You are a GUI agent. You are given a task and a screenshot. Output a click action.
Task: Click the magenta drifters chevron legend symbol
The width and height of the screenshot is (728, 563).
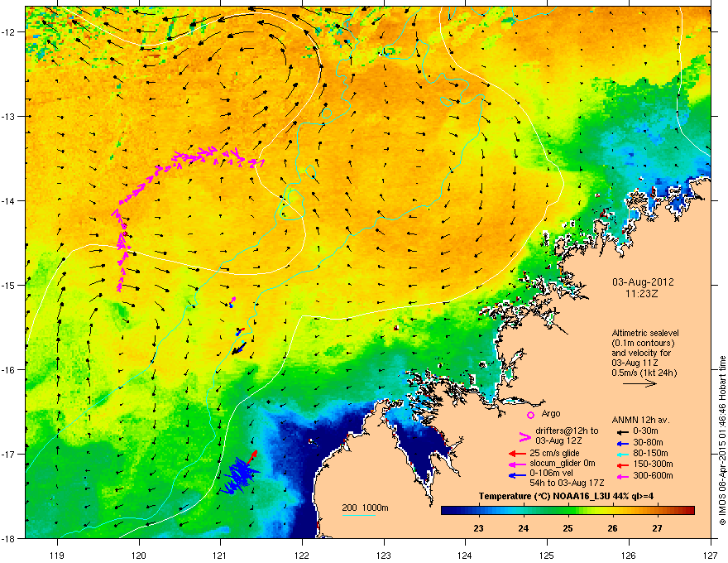click(524, 437)
